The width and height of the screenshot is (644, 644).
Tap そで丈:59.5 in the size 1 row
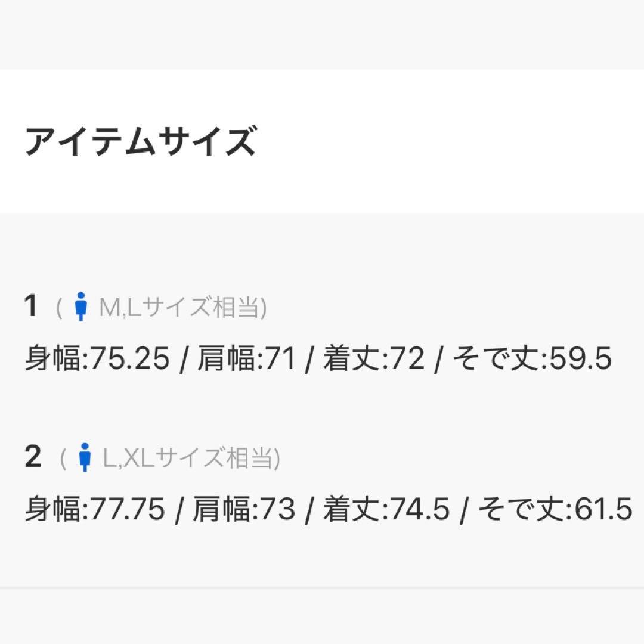[532, 360]
